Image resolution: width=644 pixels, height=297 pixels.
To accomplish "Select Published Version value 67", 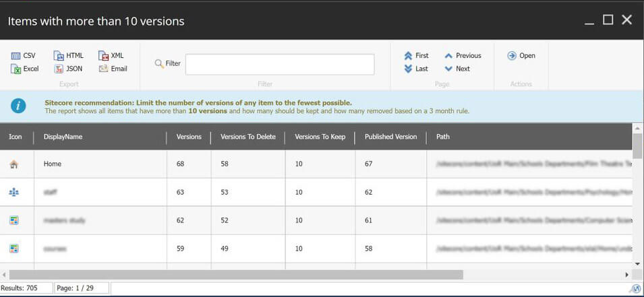I will [x=368, y=164].
